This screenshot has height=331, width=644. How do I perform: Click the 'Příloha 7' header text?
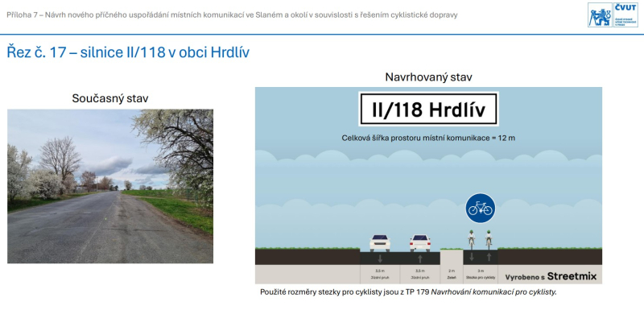coord(232,15)
